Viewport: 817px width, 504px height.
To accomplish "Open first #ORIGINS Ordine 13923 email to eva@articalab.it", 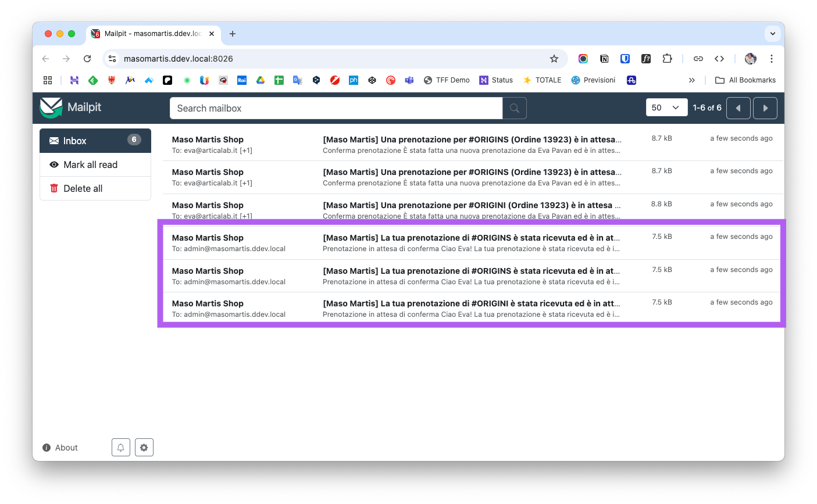I will [x=472, y=144].
